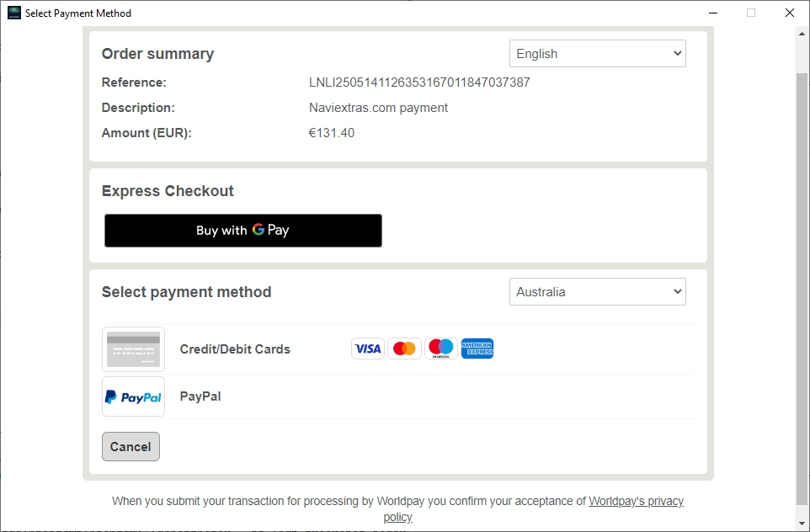Click the Visa card logo
The height and width of the screenshot is (532, 810).
(x=368, y=348)
